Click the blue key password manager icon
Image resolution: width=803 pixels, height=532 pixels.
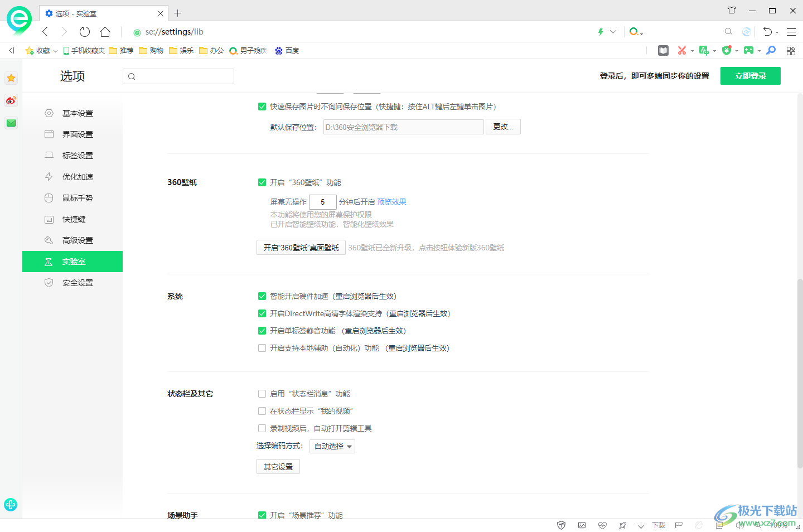click(771, 51)
